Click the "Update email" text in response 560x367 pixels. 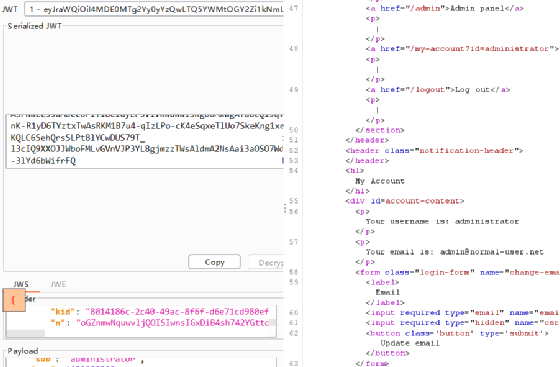click(x=410, y=343)
